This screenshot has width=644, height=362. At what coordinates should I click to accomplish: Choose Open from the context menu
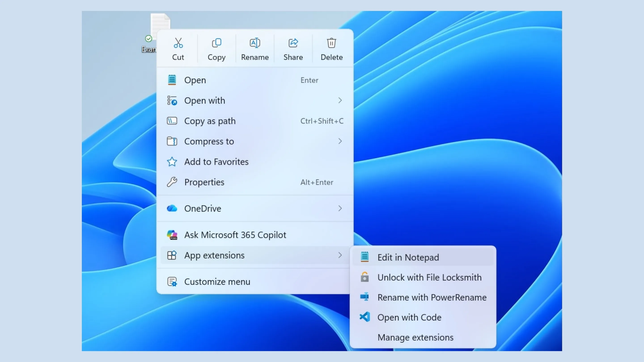[x=255, y=80]
